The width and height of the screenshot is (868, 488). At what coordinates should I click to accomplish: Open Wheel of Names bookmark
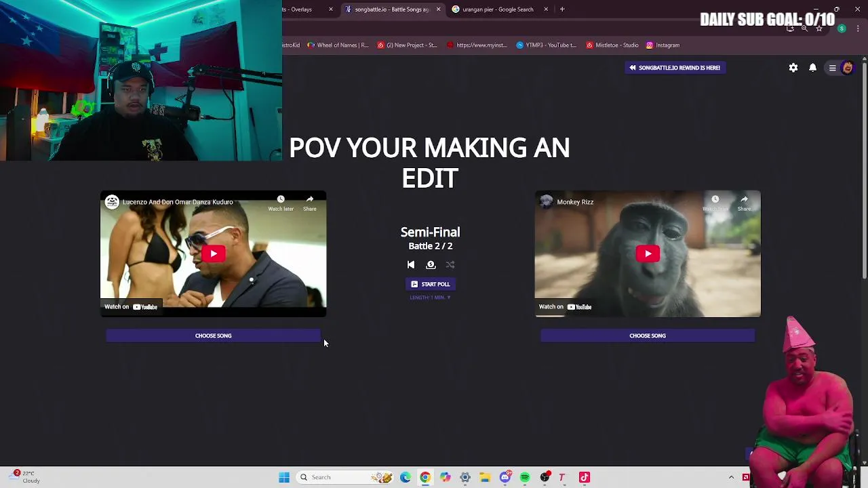click(338, 45)
